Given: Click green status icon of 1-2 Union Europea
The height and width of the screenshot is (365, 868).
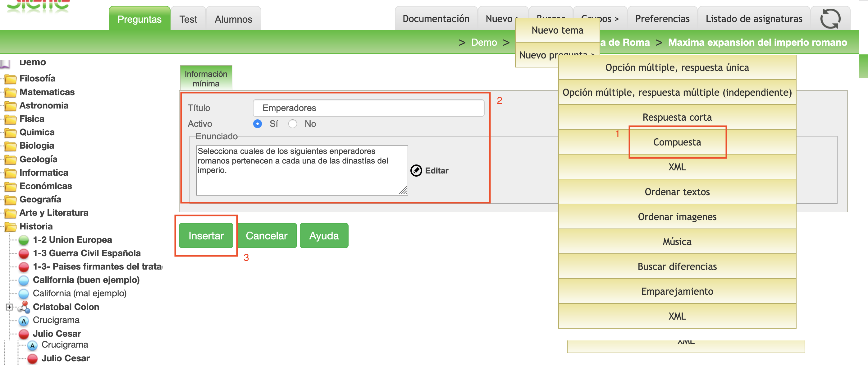Looking at the screenshot, I should pos(24,240).
